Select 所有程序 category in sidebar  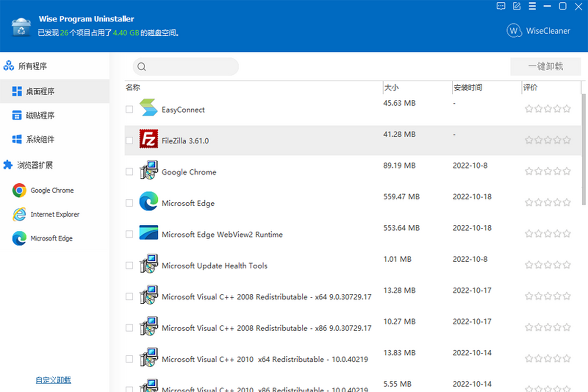coord(25,66)
